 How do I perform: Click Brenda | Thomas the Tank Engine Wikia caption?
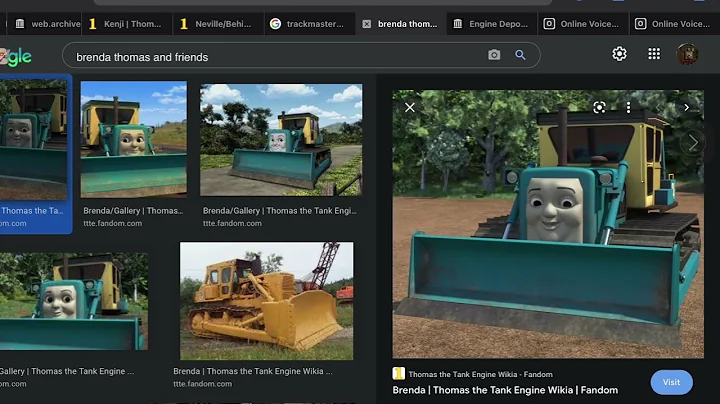click(x=253, y=371)
